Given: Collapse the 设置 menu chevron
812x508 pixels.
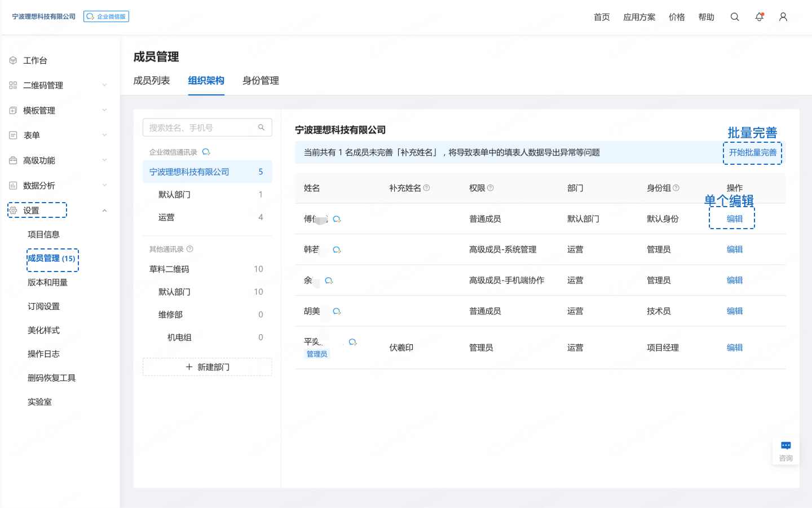Looking at the screenshot, I should point(104,211).
